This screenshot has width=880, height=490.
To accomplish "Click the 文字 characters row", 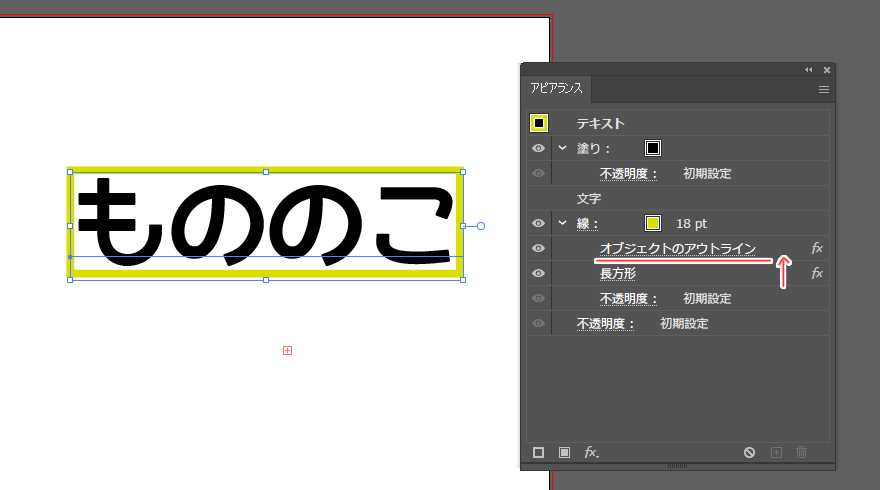I will click(x=589, y=198).
